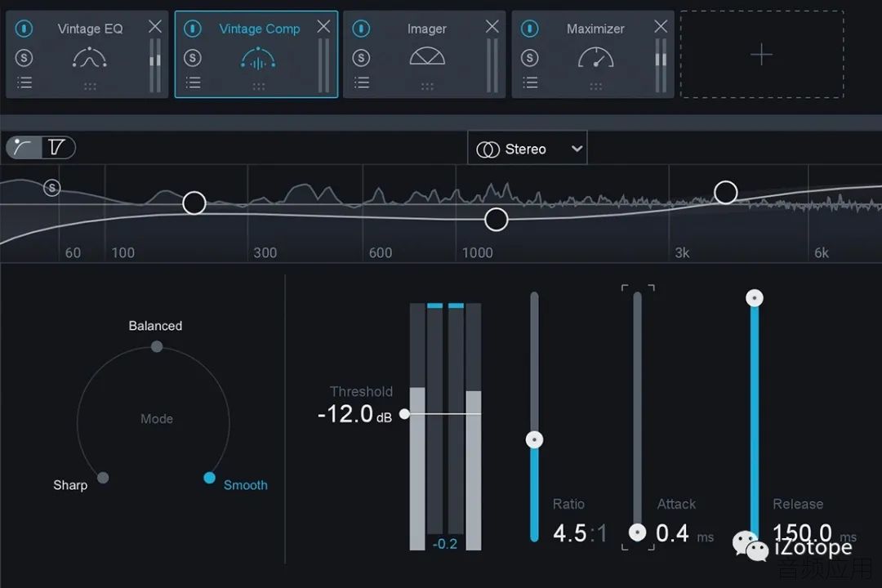The image size is (882, 588).
Task: Click the filter solo S node
Action: [52, 187]
